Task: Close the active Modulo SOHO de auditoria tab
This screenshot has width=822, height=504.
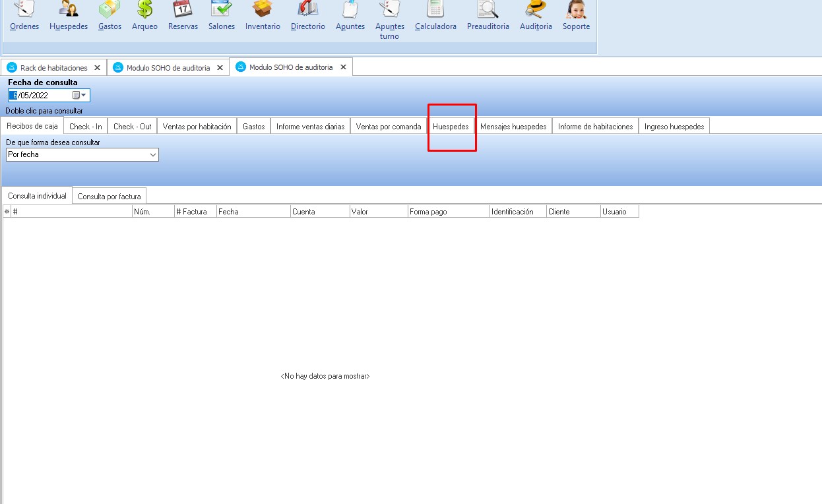Action: (x=343, y=67)
